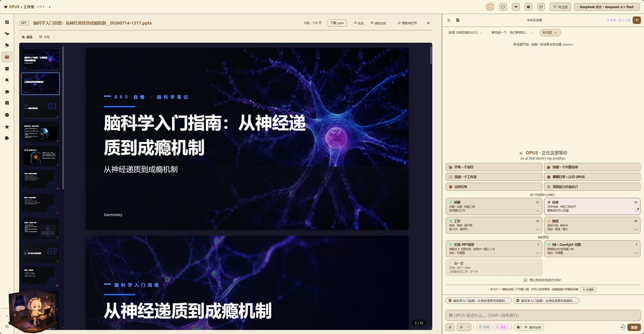Select the 编程 mode card

(592, 225)
